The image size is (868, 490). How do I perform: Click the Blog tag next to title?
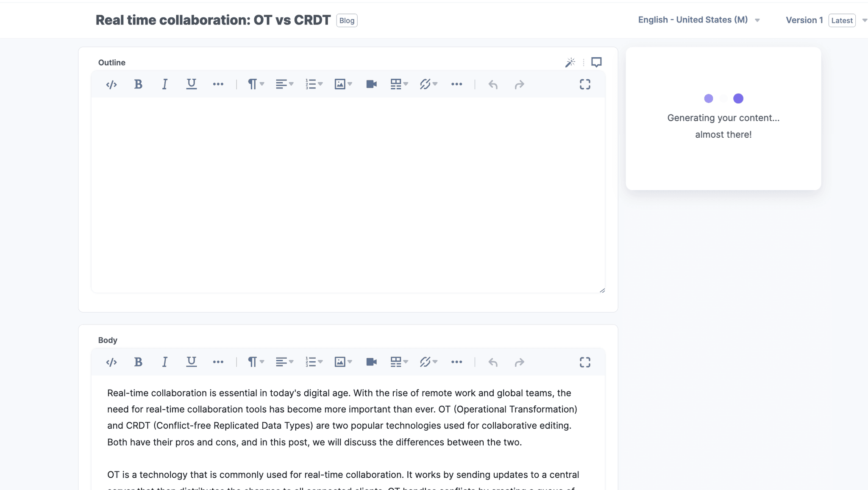point(347,20)
